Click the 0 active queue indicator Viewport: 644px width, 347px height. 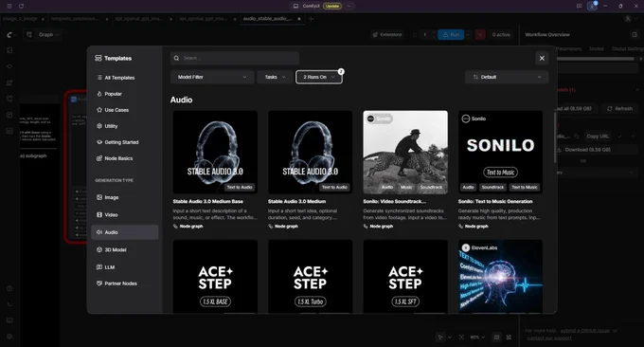click(x=501, y=35)
